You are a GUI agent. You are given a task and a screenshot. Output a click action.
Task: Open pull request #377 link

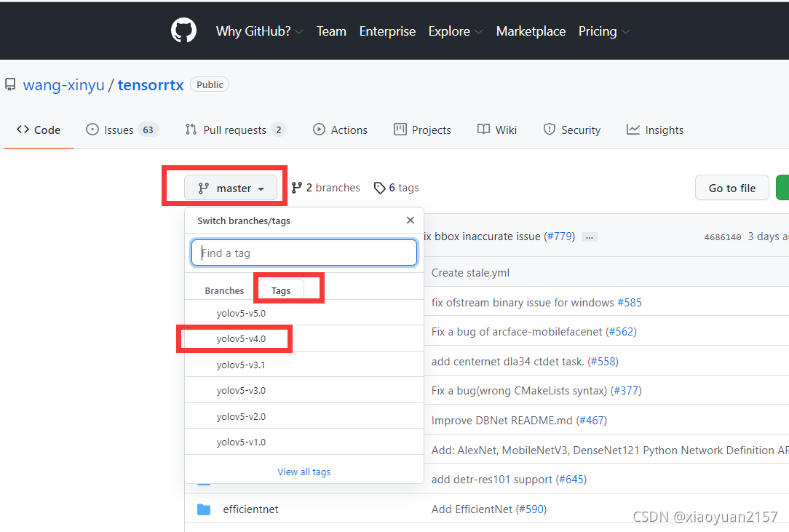[626, 391]
